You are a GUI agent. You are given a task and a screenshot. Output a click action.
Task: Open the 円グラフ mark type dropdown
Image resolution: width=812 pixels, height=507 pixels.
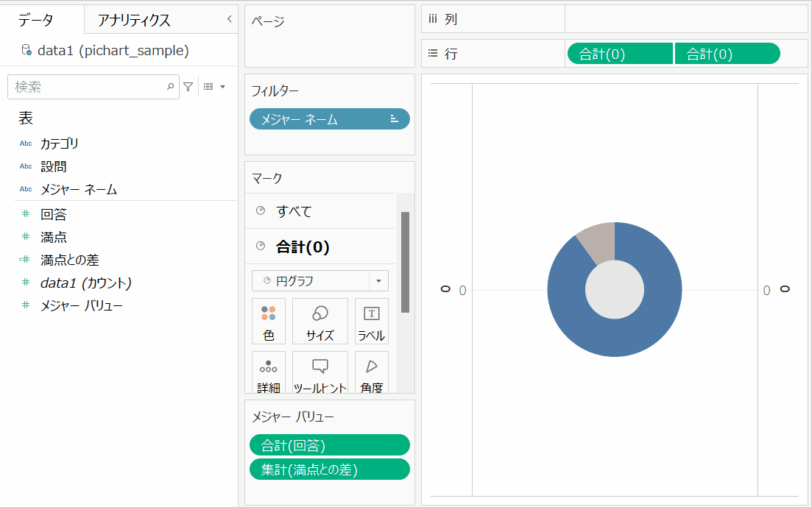click(320, 280)
